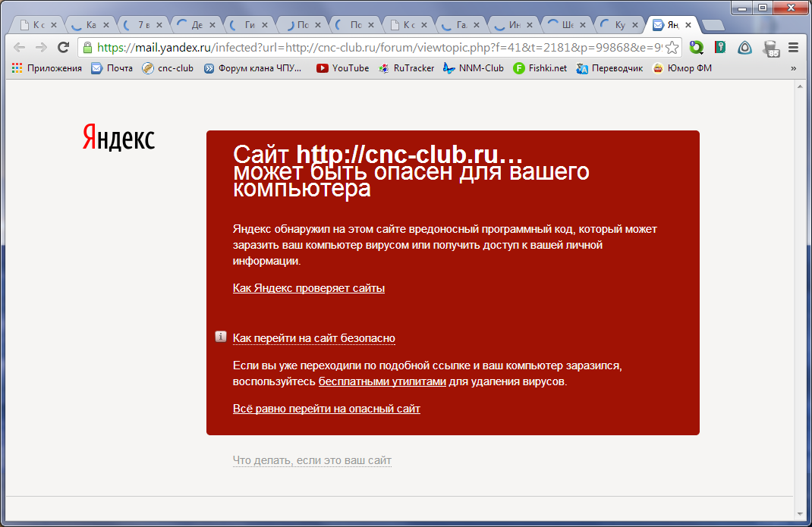Expand hidden bookmarks with the chevron
The image size is (812, 527).
click(793, 67)
